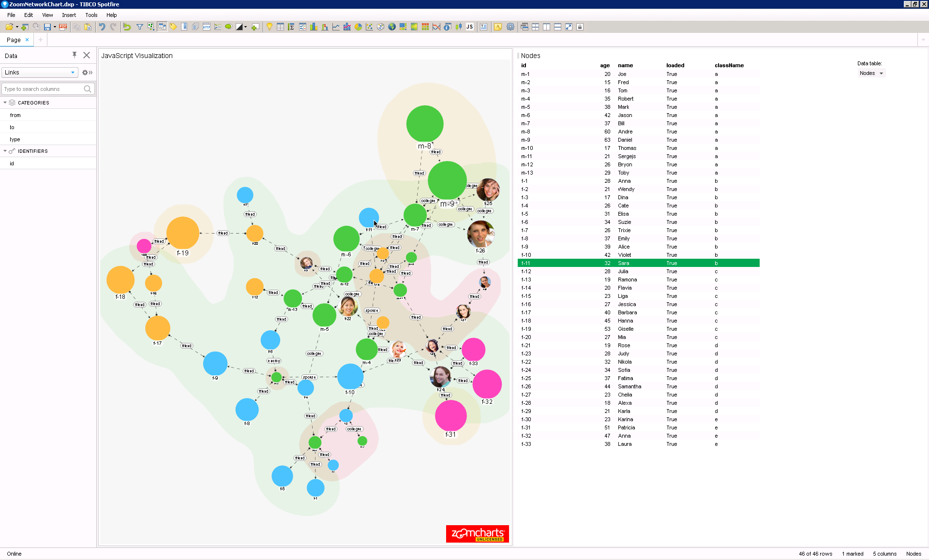Toggle the maximize visualization arrows icon
The height and width of the screenshot is (560, 929).
(x=569, y=27)
